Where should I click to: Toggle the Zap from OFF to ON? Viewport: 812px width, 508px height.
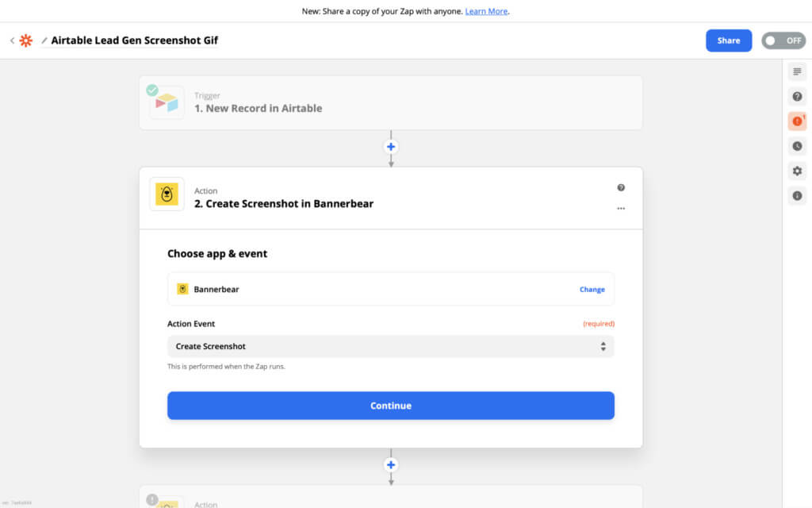[x=783, y=40]
